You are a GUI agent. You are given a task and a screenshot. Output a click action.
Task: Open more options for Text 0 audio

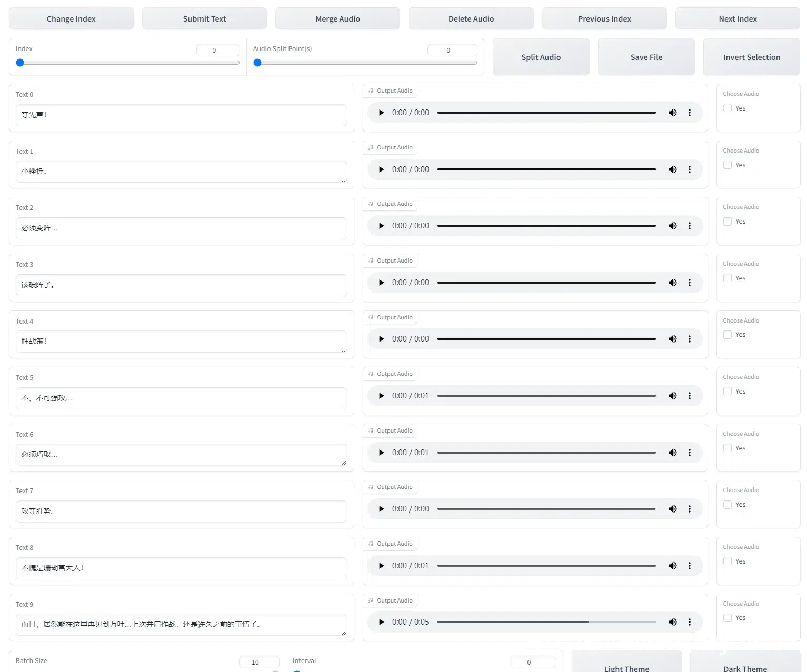tap(690, 113)
